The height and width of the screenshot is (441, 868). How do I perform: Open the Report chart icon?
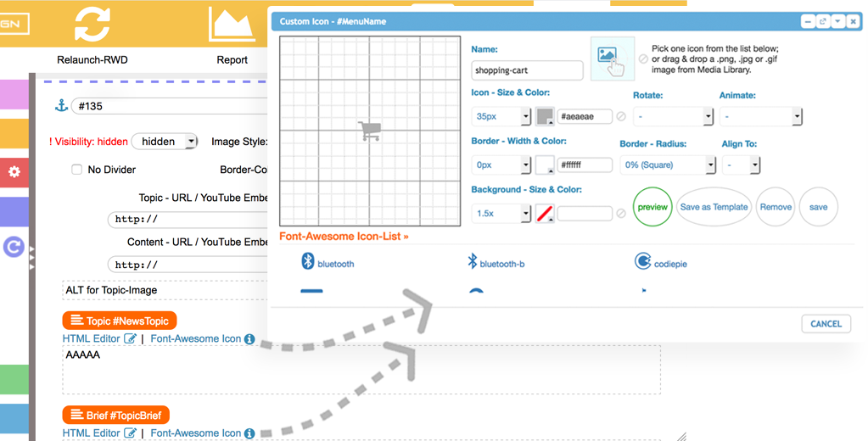[232, 25]
